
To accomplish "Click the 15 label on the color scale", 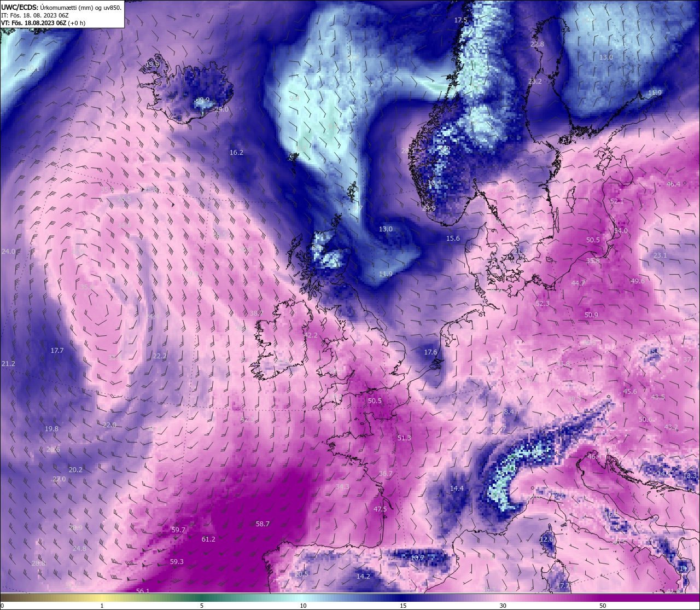I will pos(402,606).
